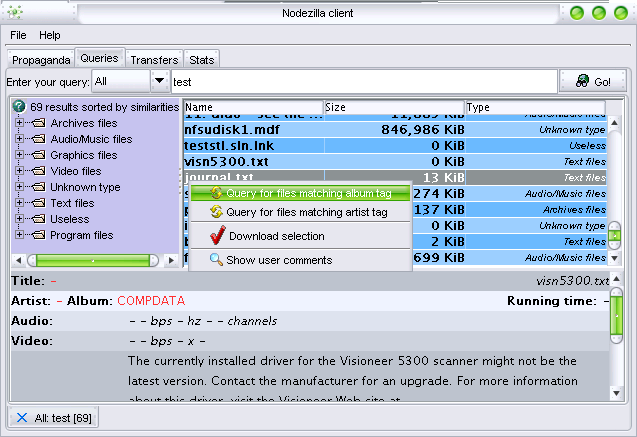Open the Help menu
The height and width of the screenshot is (437, 637).
point(49,35)
